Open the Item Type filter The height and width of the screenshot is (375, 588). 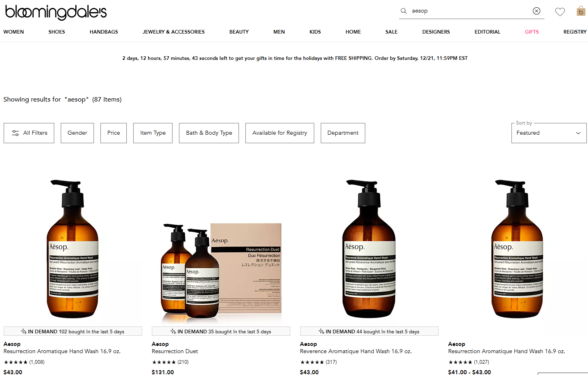pos(153,133)
